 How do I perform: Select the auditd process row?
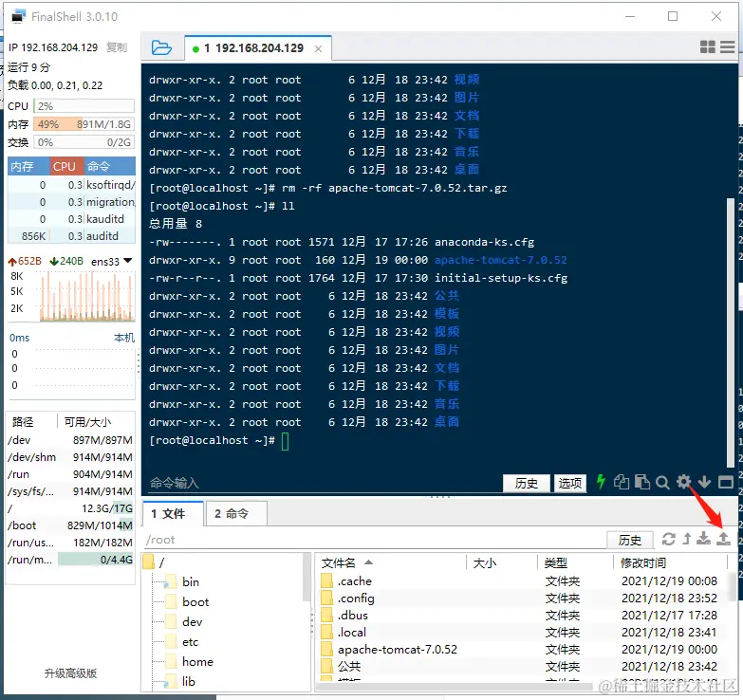coord(71,236)
